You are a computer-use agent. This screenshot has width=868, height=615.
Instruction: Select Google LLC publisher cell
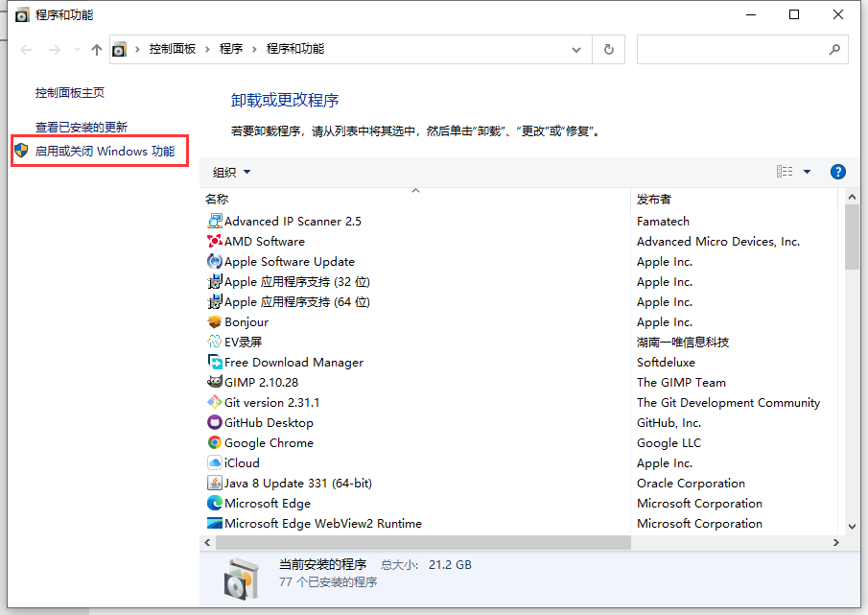(669, 442)
